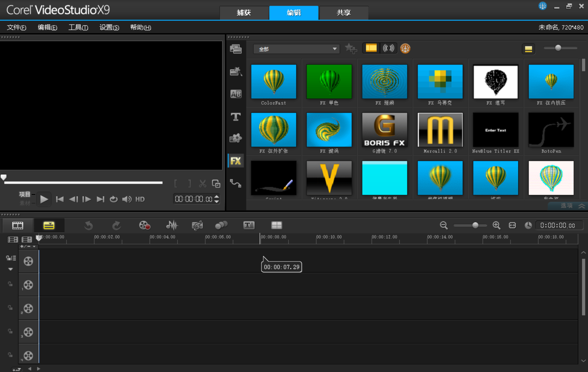The image size is (588, 372).
Task: Open the Multi-Camera Editor
Action: tap(277, 225)
